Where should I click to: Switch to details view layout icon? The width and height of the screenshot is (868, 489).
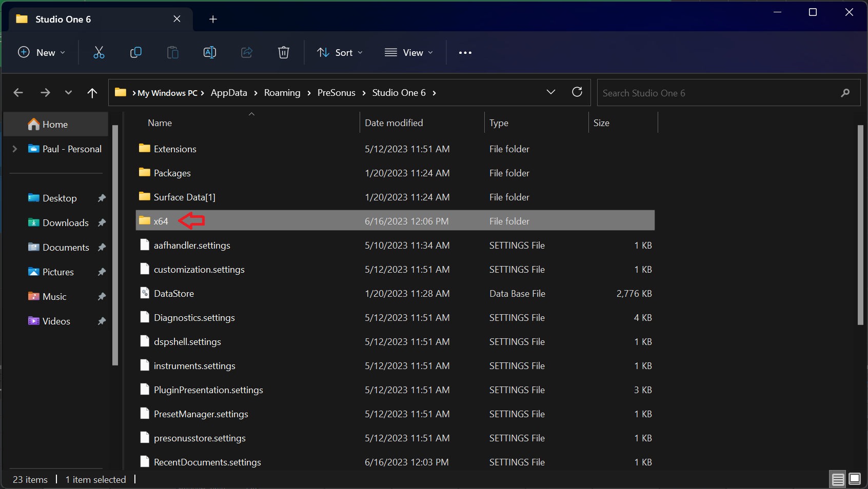pyautogui.click(x=838, y=479)
